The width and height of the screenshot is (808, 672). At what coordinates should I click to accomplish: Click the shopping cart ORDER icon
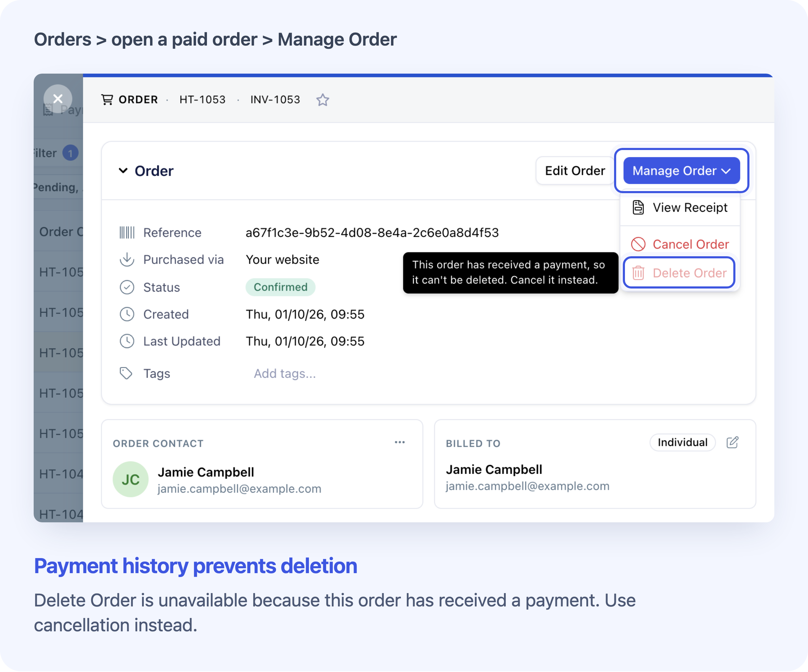pos(107,100)
